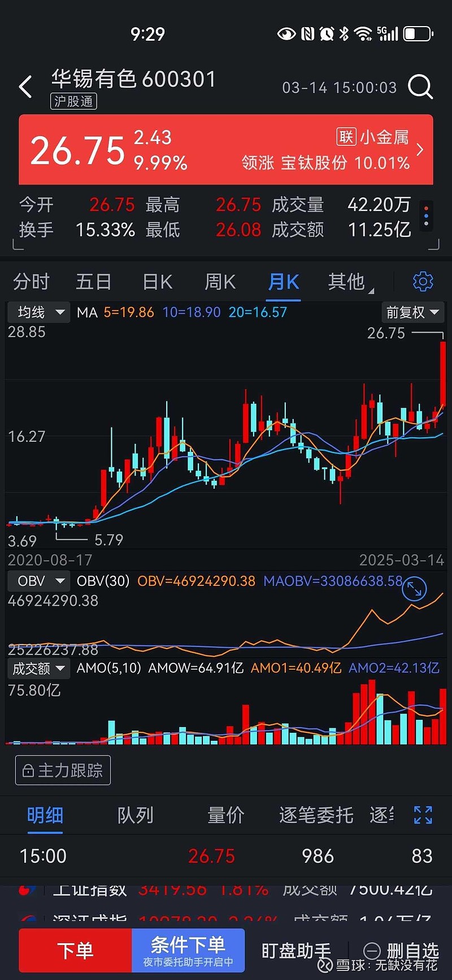Tap the 沪股通 tag
Screen dimensions: 452x980
click(x=73, y=101)
